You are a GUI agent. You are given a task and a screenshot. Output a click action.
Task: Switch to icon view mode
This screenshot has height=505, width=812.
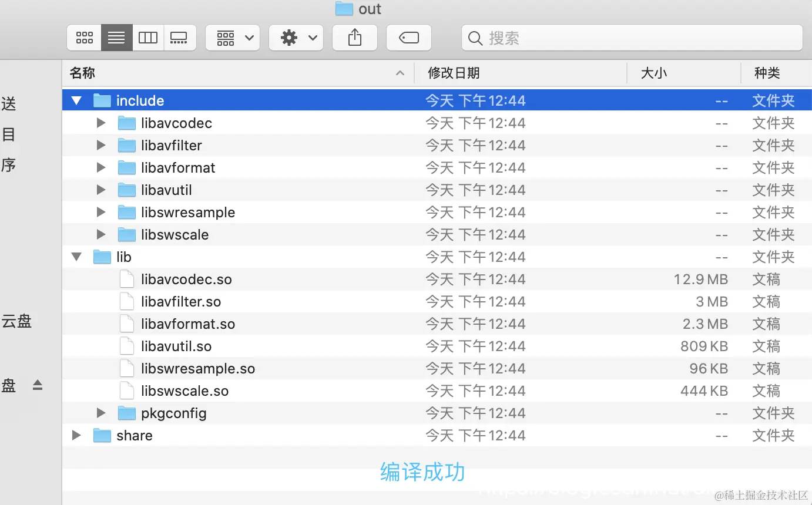pyautogui.click(x=85, y=38)
